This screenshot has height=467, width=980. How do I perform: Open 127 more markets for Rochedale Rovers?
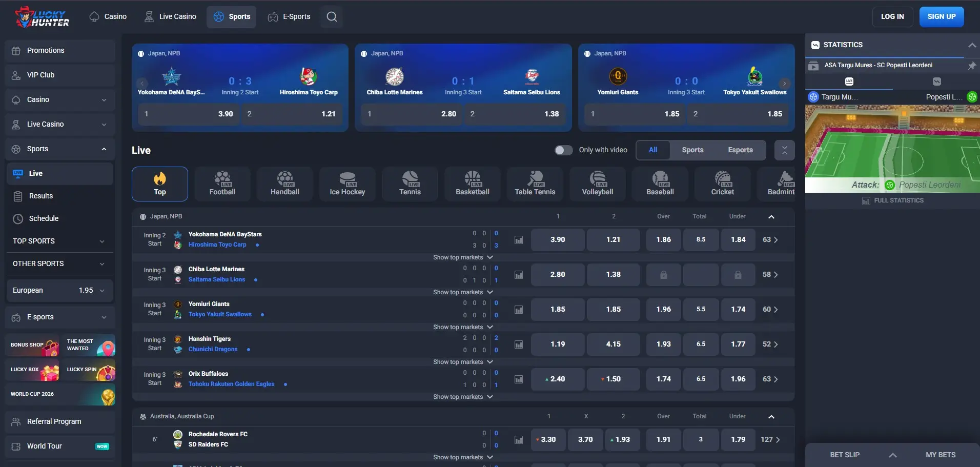770,440
